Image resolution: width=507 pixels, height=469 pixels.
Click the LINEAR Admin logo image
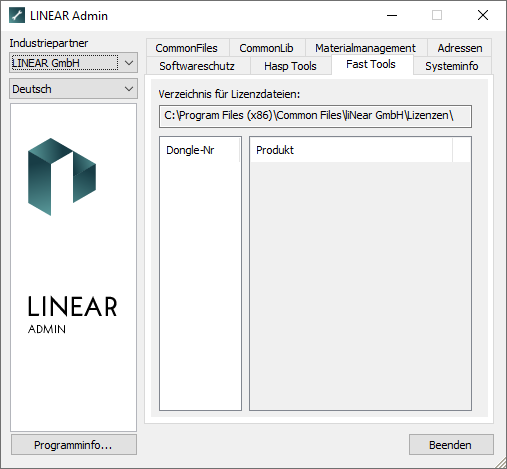73,267
